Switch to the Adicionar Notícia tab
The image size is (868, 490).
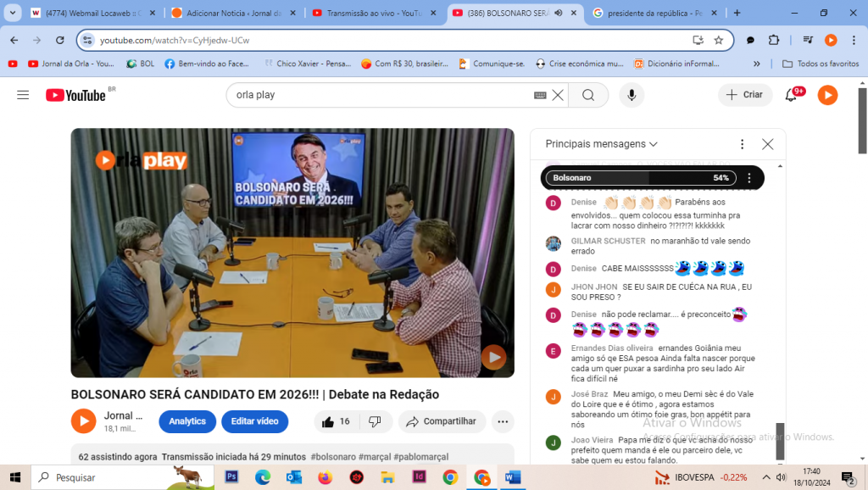pos(233,13)
